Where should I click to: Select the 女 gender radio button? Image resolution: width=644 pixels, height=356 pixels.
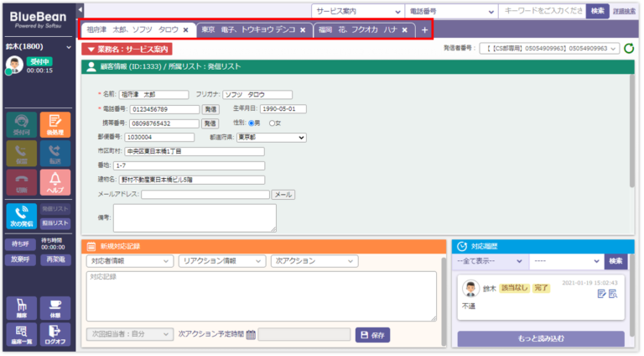click(271, 123)
